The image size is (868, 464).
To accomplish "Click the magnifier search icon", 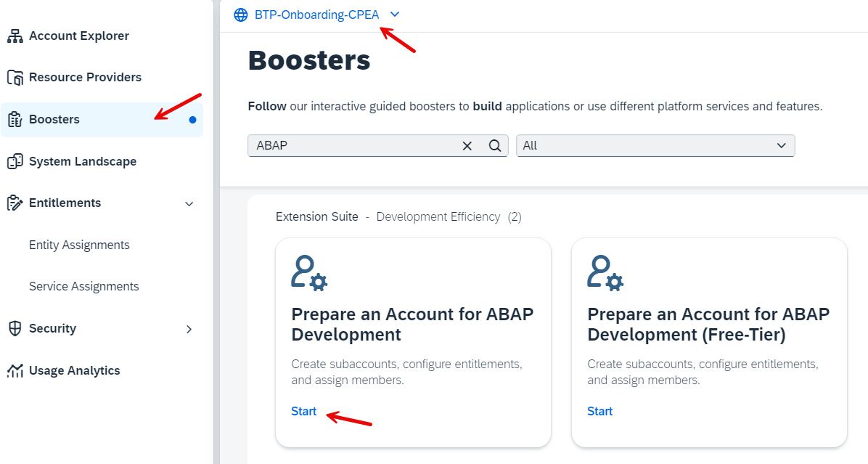I will pos(495,146).
